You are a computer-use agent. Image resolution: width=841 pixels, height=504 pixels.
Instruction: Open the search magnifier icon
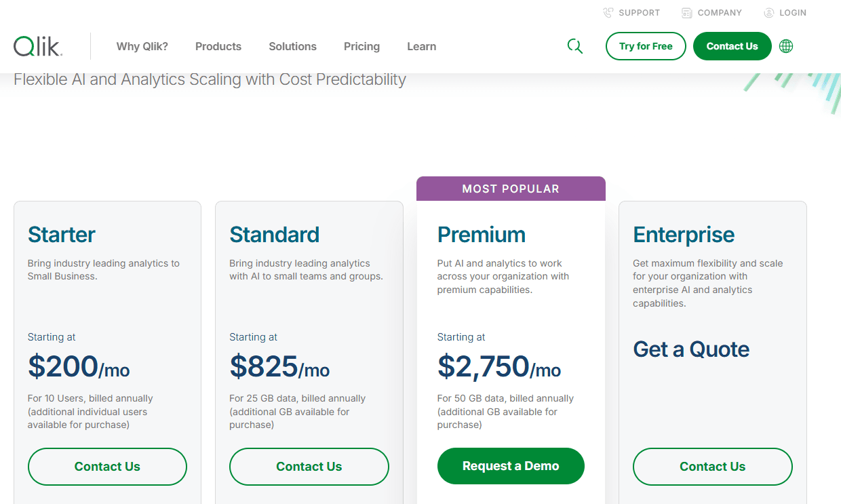(574, 46)
